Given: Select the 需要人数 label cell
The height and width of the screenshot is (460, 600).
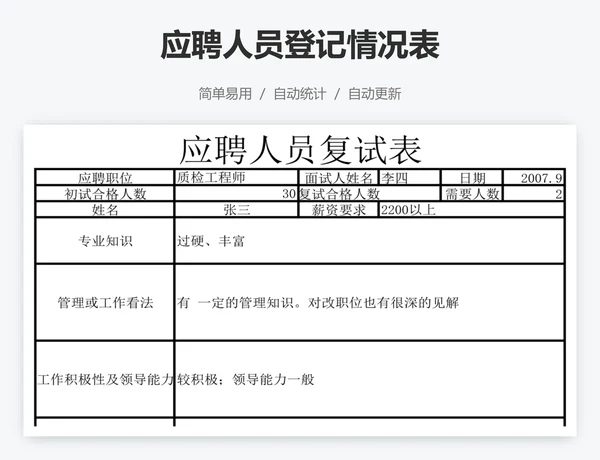Looking at the screenshot, I should tap(472, 194).
